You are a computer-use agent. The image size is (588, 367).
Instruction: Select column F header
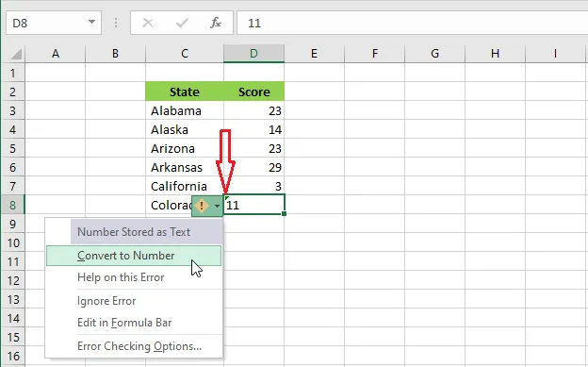click(x=375, y=54)
